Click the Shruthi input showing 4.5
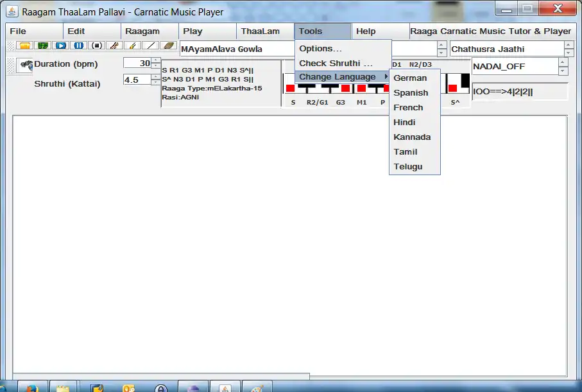This screenshot has height=392, width=582. tap(137, 80)
